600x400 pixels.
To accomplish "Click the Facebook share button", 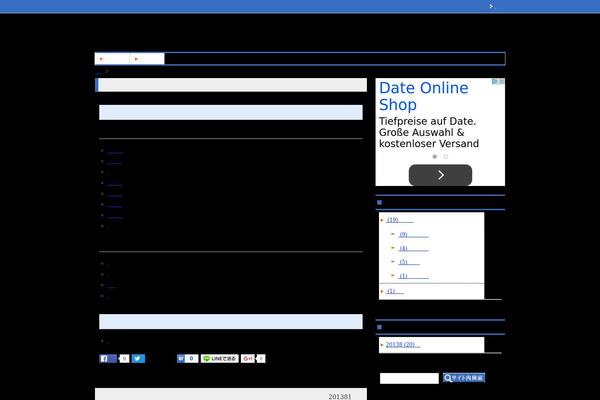I will pyautogui.click(x=108, y=359).
